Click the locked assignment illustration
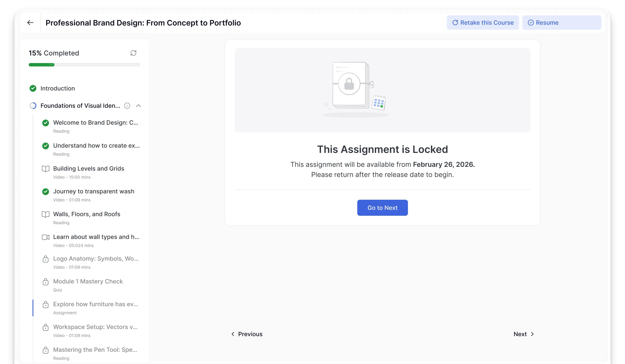 [x=356, y=90]
